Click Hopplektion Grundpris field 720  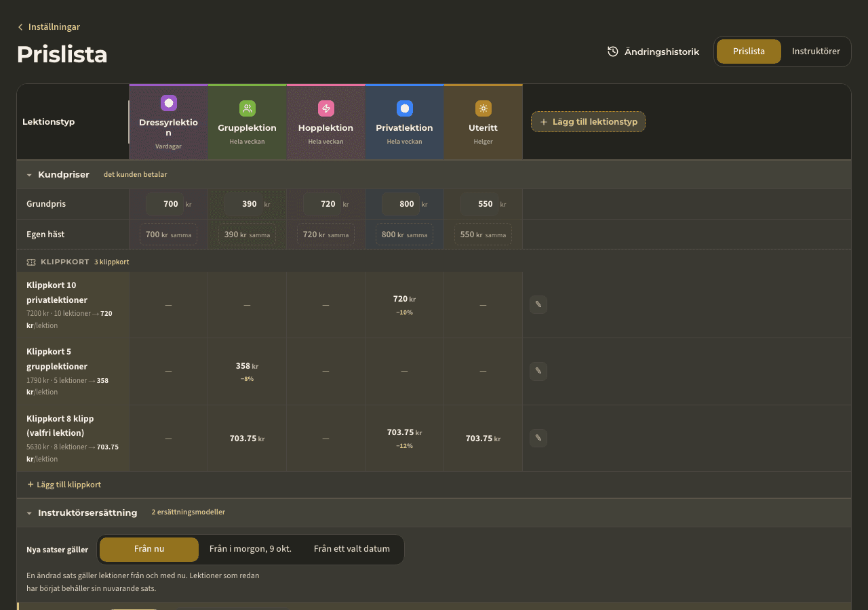pyautogui.click(x=322, y=204)
